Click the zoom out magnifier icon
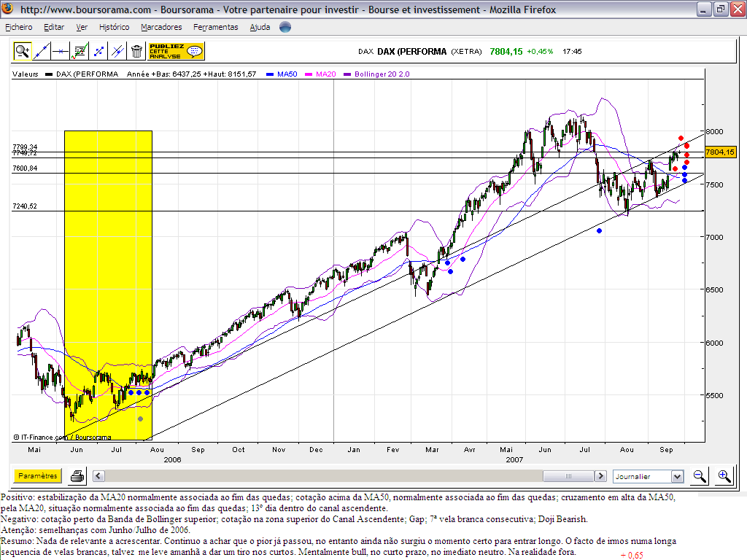The width and height of the screenshot is (747, 560). coord(700,475)
